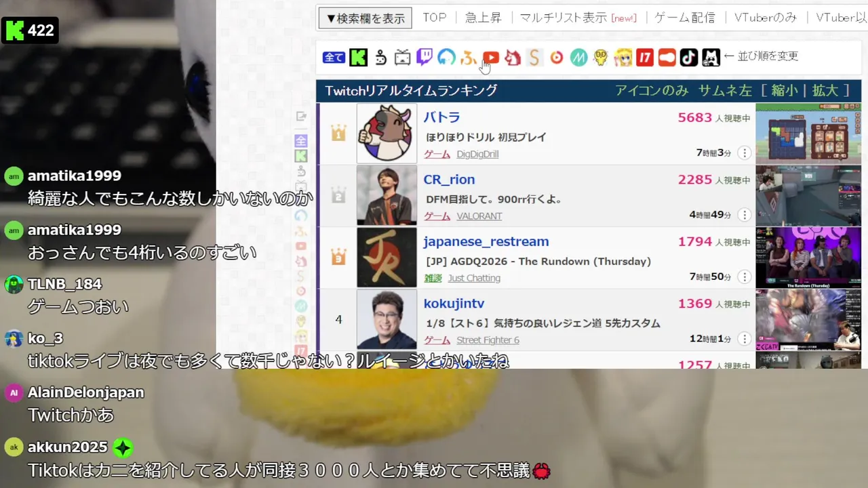Open the VTuberのみ tab
This screenshot has height=488, width=868.
pyautogui.click(x=766, y=18)
